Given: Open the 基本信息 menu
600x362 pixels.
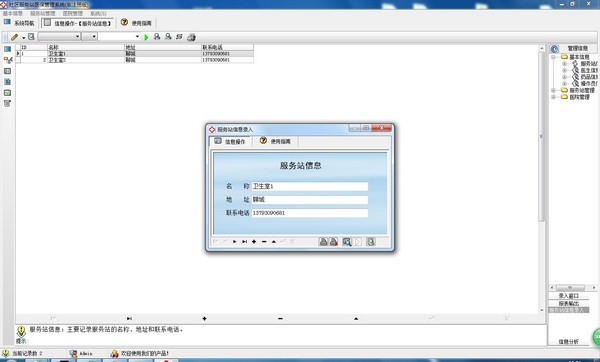Looking at the screenshot, I should click(13, 13).
